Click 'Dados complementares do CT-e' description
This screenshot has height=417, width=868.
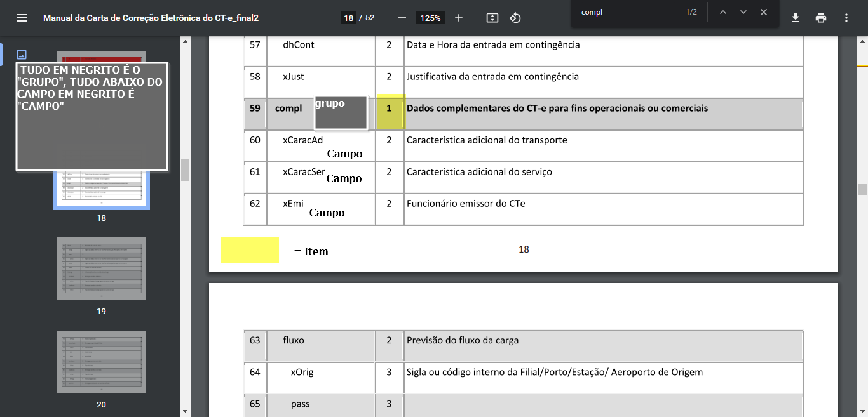pyautogui.click(x=557, y=109)
